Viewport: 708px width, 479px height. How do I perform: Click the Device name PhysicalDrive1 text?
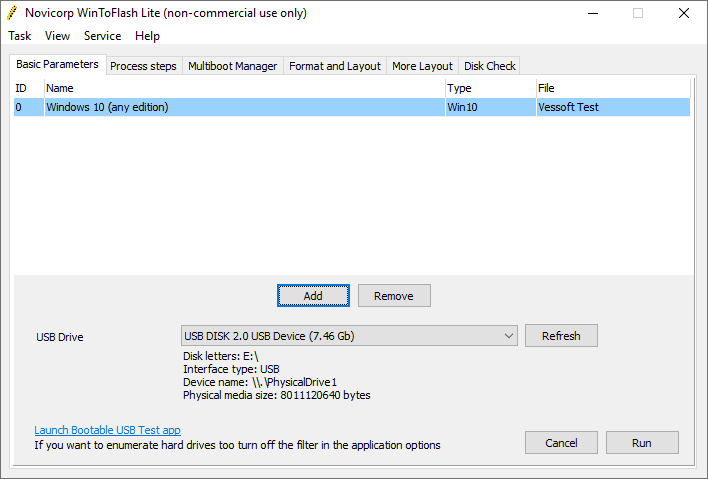(260, 382)
